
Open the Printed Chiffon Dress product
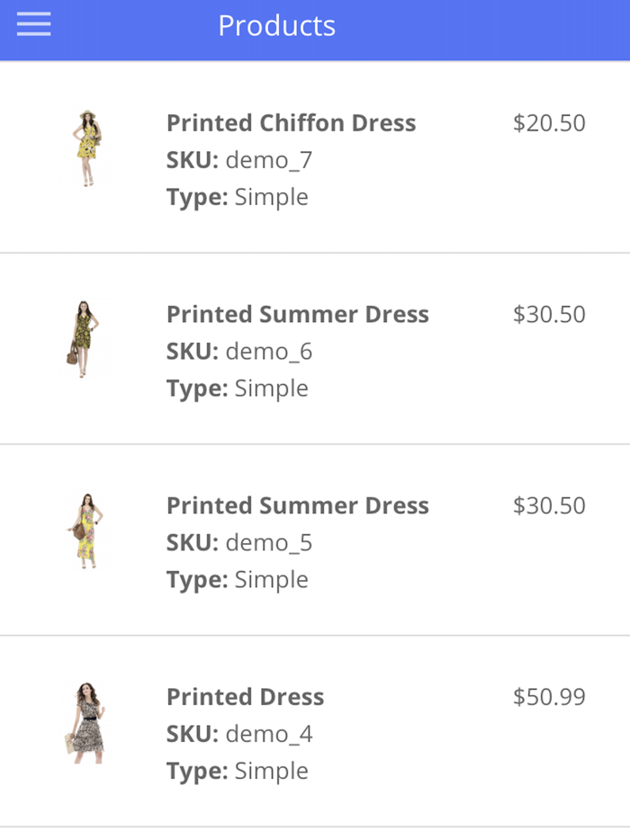coord(290,123)
